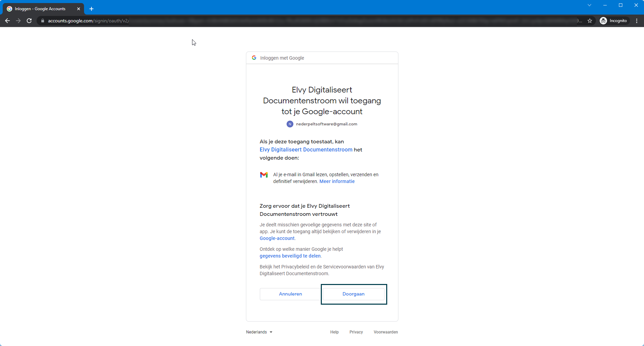
Task: Allow access with Doorgaan button
Action: coord(354,294)
